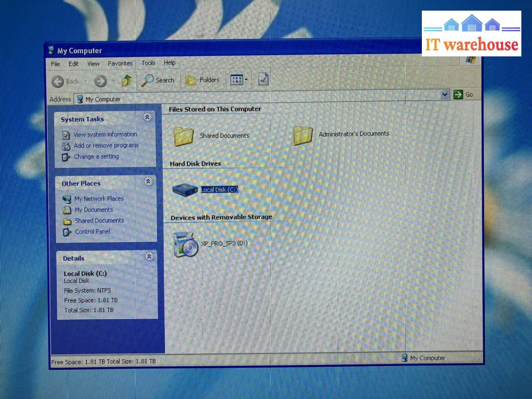Viewport: 532px width, 399px height.
Task: Open the Tools menu
Action: click(148, 63)
